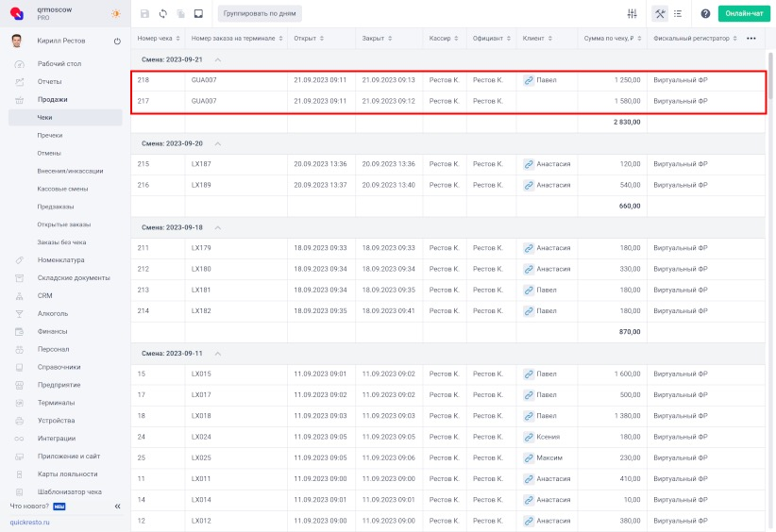Click the 1 600,00 sum cell
This screenshot has height=532, width=776.
coord(612,374)
